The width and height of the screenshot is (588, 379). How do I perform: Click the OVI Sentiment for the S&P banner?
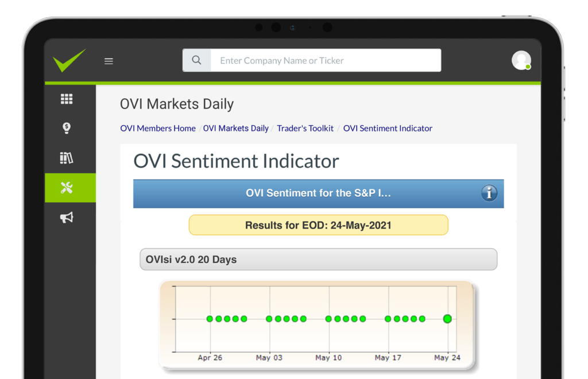click(x=318, y=194)
